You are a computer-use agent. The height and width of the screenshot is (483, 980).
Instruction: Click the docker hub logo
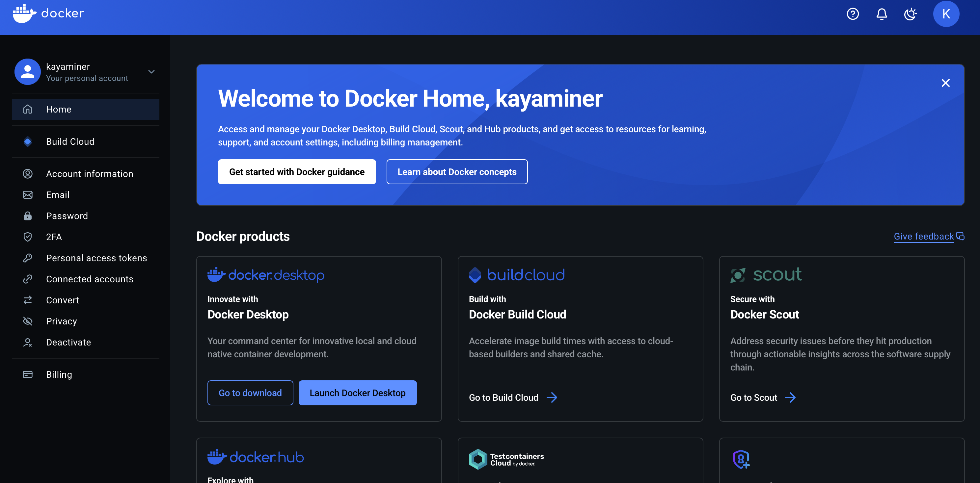[256, 457]
